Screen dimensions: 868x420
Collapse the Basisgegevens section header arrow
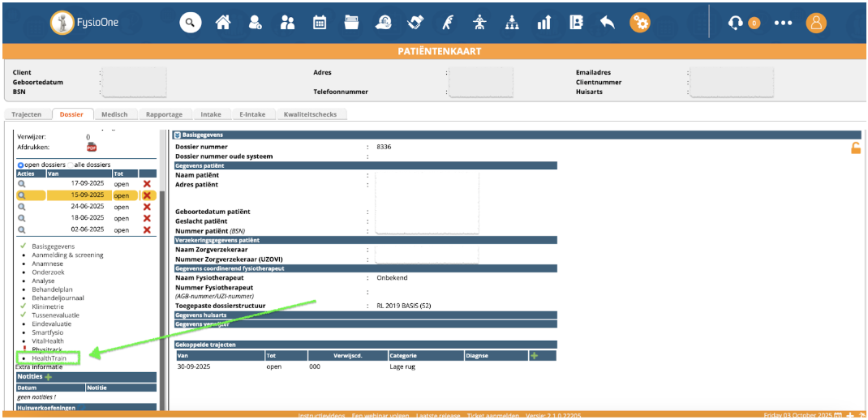178,135
